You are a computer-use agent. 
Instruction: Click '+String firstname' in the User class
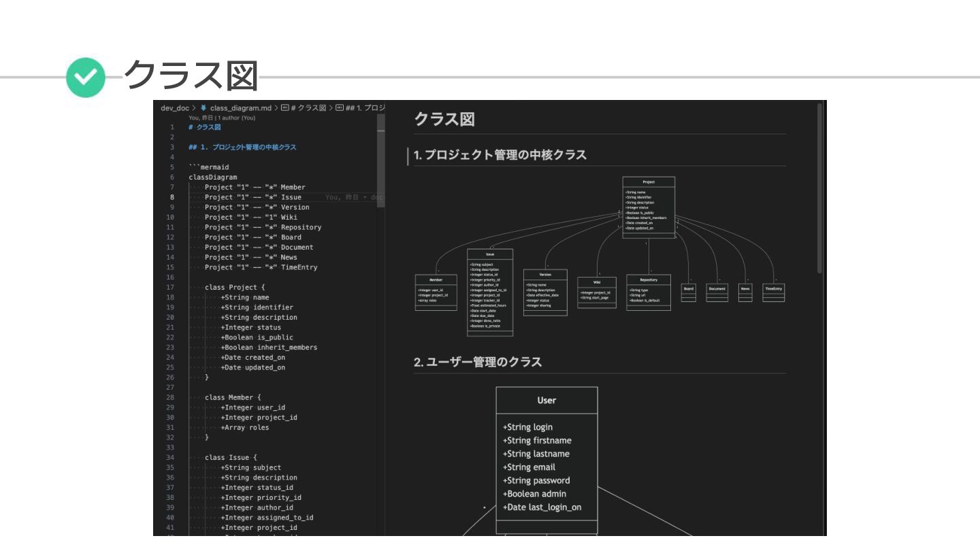pyautogui.click(x=537, y=441)
